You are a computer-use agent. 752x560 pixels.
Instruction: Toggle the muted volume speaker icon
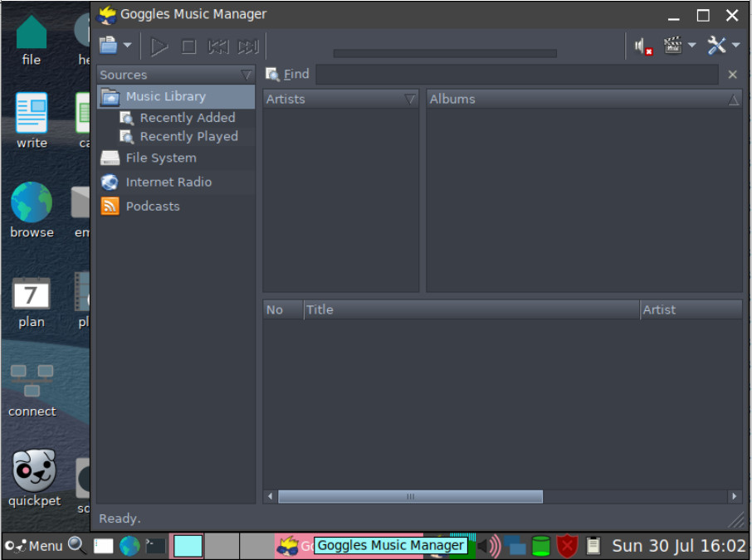[x=642, y=46]
